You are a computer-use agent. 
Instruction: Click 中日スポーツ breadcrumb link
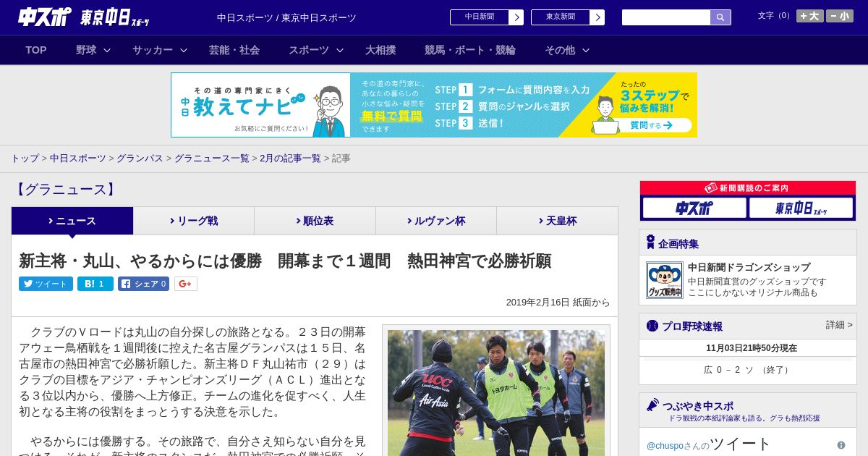[x=78, y=159]
